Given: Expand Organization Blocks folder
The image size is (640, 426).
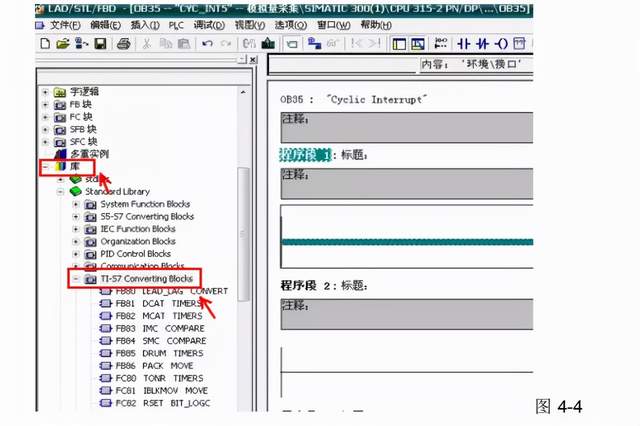Looking at the screenshot, I should (76, 242).
